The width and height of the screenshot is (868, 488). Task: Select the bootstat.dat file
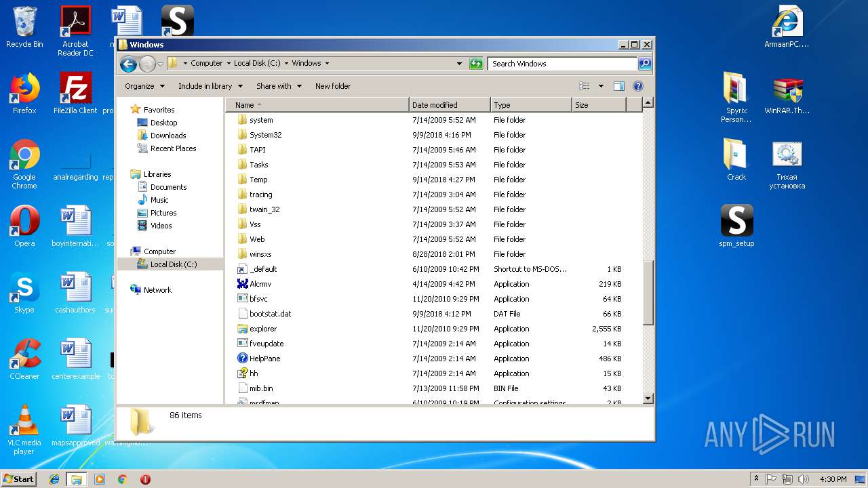(x=433, y=314)
